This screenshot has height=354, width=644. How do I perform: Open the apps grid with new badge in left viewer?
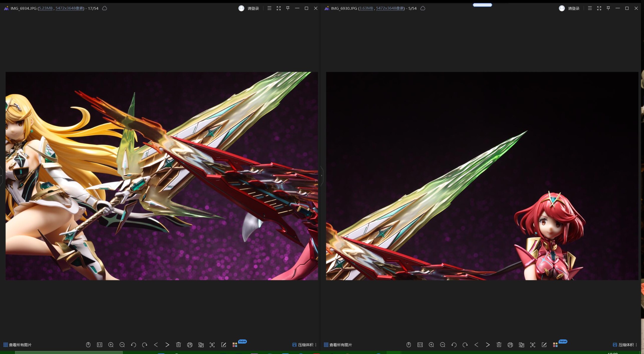tap(235, 345)
